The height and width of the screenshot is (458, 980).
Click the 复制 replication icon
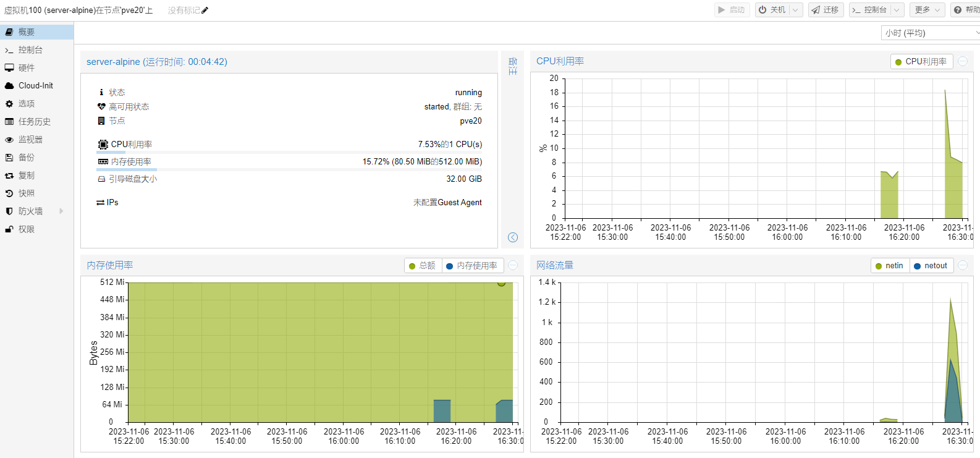[9, 176]
